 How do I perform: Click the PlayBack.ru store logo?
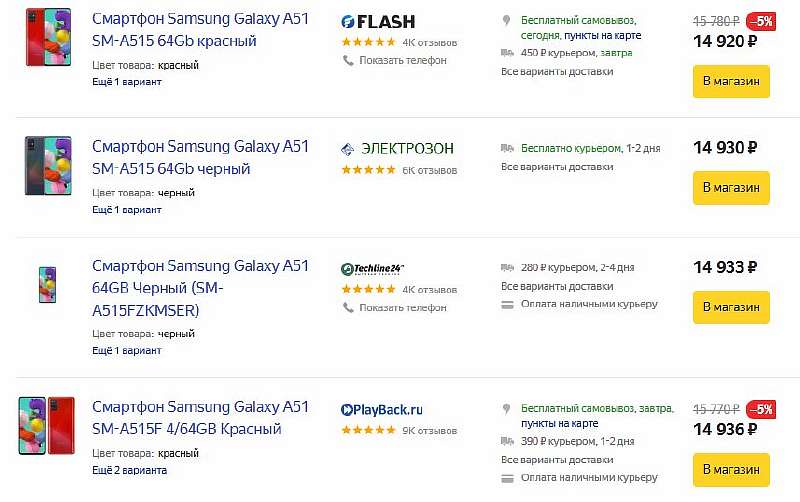381,409
